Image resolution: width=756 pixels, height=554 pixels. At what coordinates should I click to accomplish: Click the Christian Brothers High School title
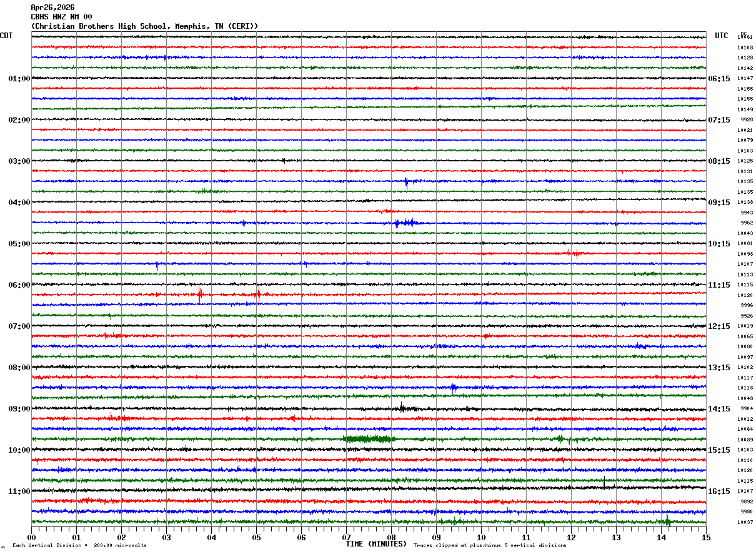(144, 26)
